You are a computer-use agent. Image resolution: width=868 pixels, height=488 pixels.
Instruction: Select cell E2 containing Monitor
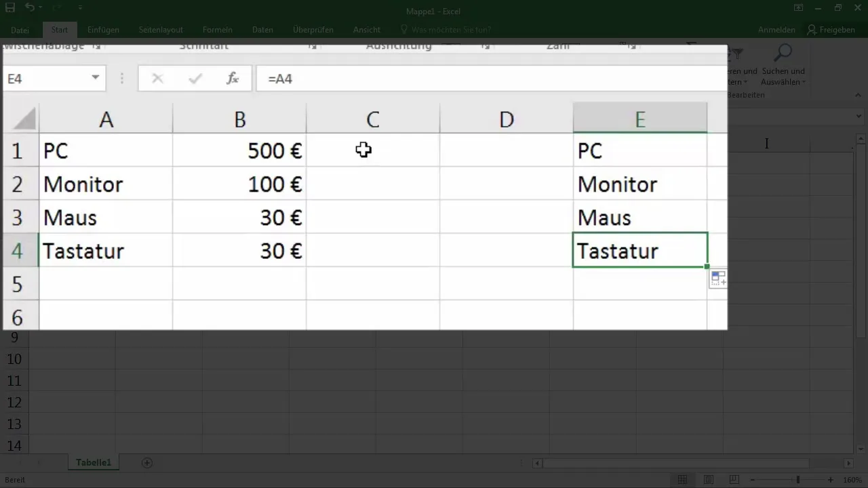[x=640, y=184]
